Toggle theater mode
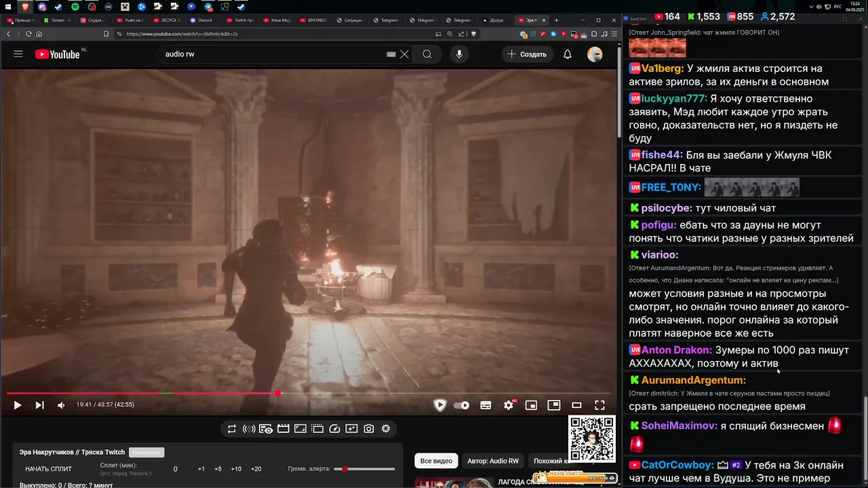This screenshot has height=488, width=868. pos(576,405)
